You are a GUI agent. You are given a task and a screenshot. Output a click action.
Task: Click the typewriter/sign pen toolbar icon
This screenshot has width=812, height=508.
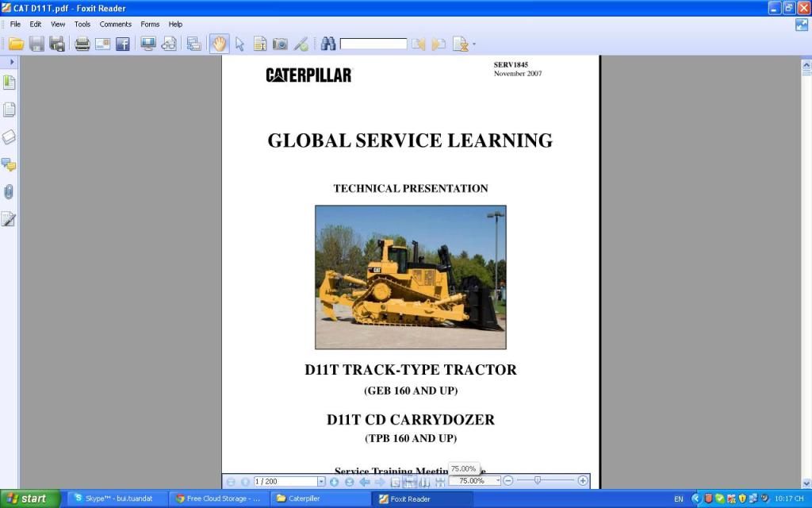[301, 44]
